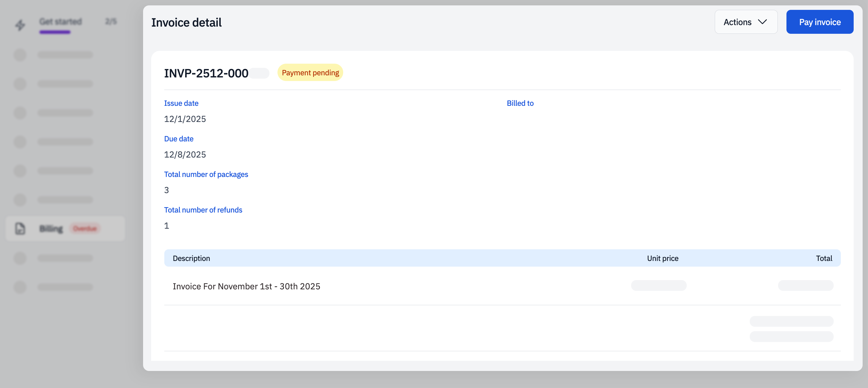Viewport: 868px width, 388px height.
Task: Click the document icon beside Billing
Action: pyautogui.click(x=20, y=228)
